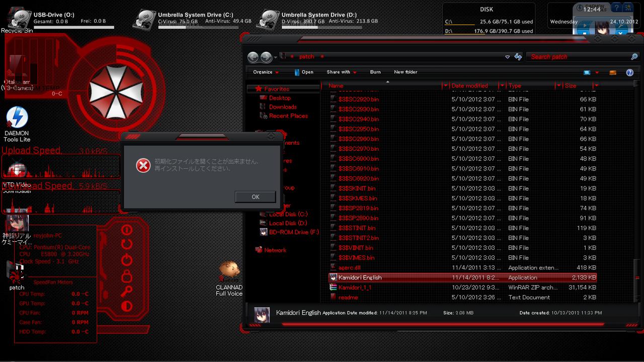Open the Name column filter dropdown arrow
The image size is (644, 362).
(445, 86)
